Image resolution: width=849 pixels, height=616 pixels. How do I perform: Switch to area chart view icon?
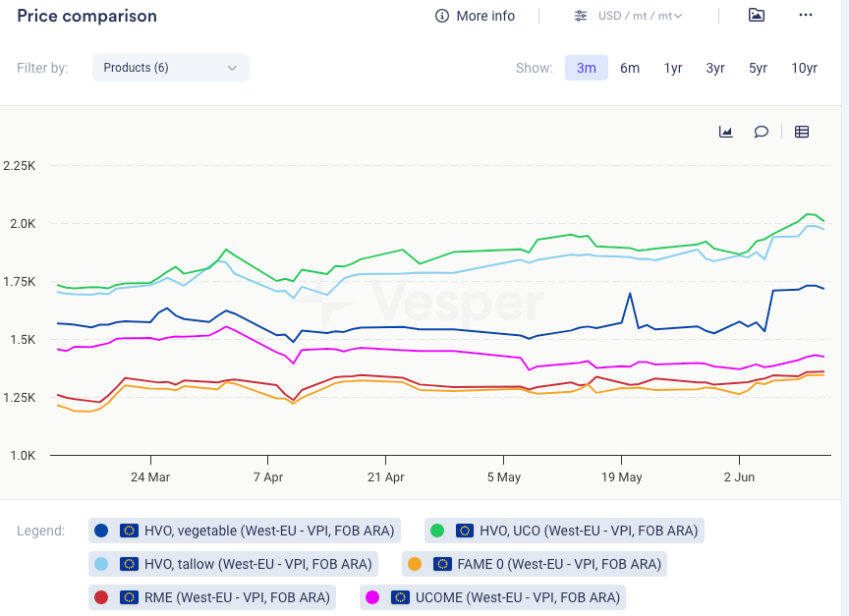click(726, 132)
